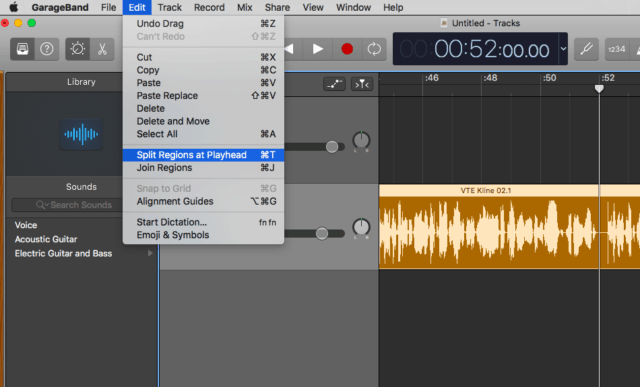The image size is (640, 387).
Task: Choose Undo Drag from Edit menu
Action: point(203,24)
